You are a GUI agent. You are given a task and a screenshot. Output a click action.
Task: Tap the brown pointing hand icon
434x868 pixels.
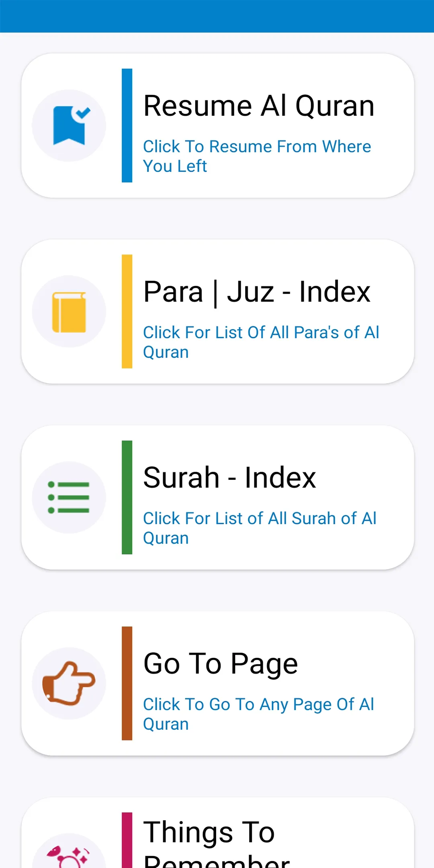(x=69, y=683)
